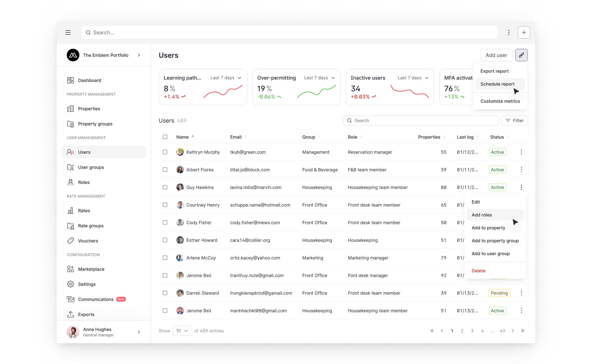Click the pen icon beside Add user

click(x=521, y=55)
